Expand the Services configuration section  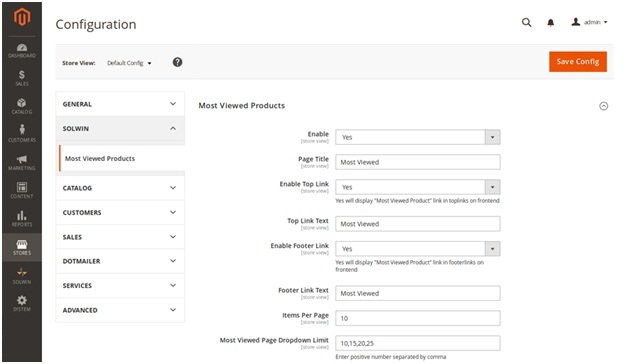tap(120, 286)
